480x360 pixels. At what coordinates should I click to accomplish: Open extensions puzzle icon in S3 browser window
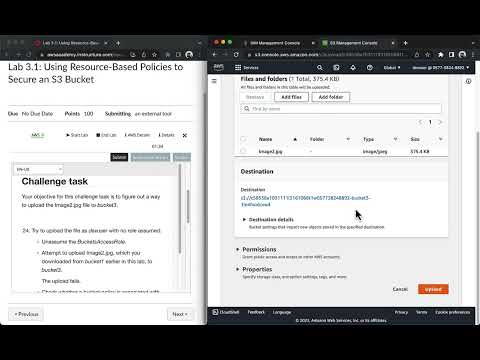pos(440,55)
